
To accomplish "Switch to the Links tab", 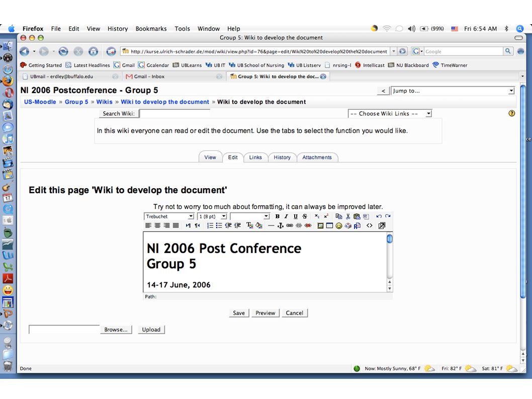I will (255, 157).
